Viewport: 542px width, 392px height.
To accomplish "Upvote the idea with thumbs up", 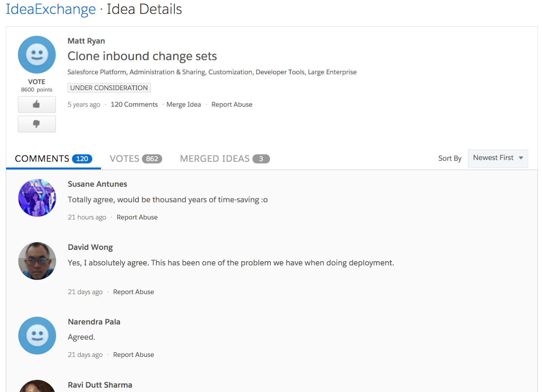I will pos(37,104).
